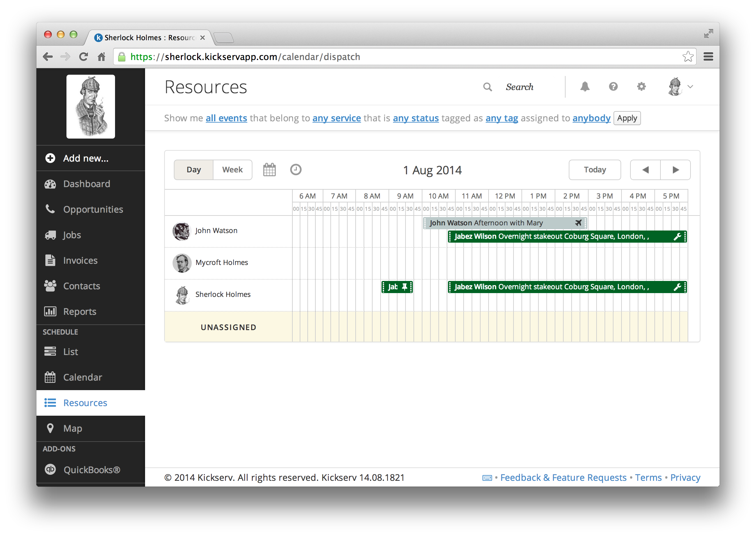Expand the user profile dropdown arrow
Image resolution: width=756 pixels, height=537 pixels.
(x=690, y=87)
